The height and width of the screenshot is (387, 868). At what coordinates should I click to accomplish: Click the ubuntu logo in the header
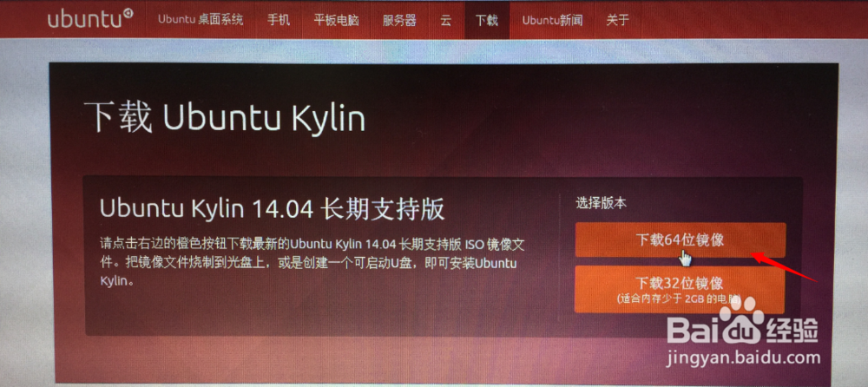click(x=90, y=19)
